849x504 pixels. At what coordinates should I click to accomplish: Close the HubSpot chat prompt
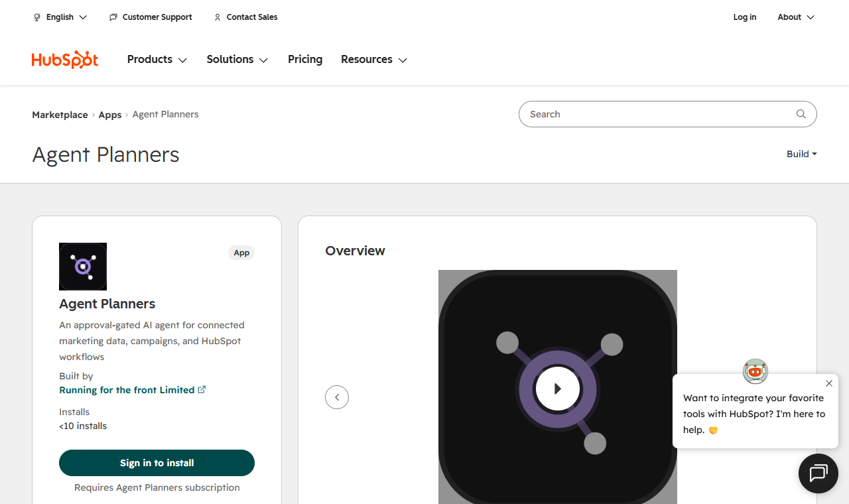point(829,383)
